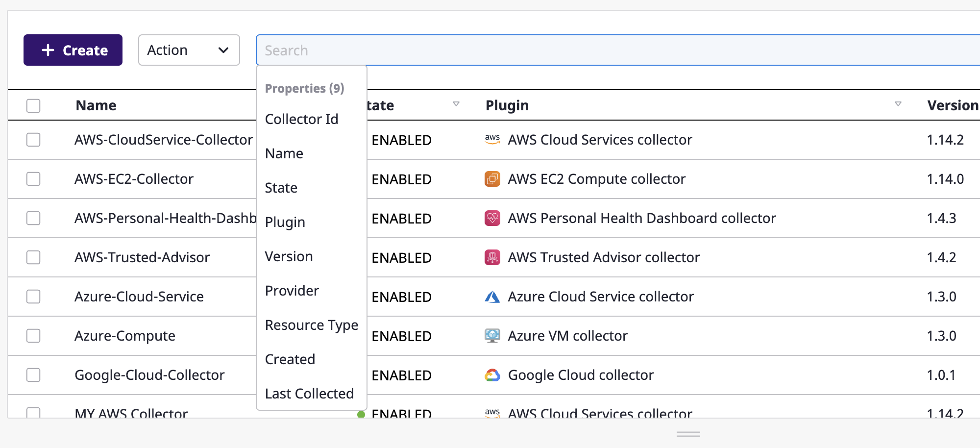980x448 pixels.
Task: Click the Create button
Action: click(73, 50)
